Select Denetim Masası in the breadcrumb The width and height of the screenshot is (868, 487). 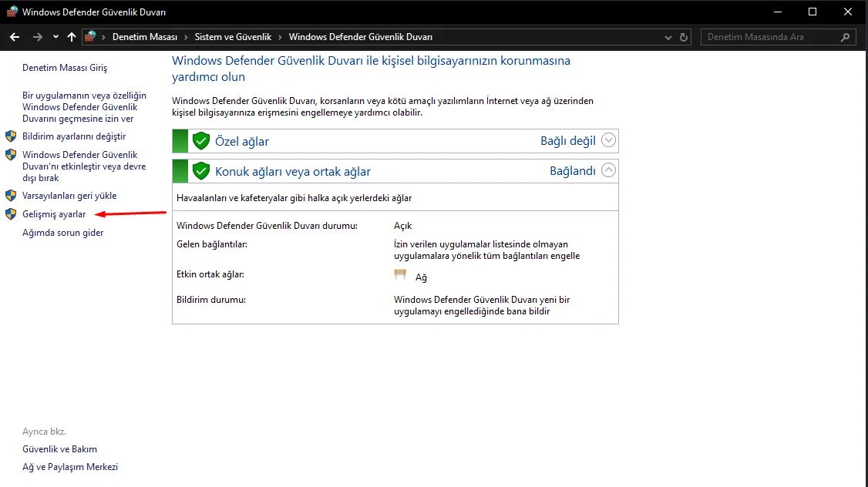pos(145,37)
